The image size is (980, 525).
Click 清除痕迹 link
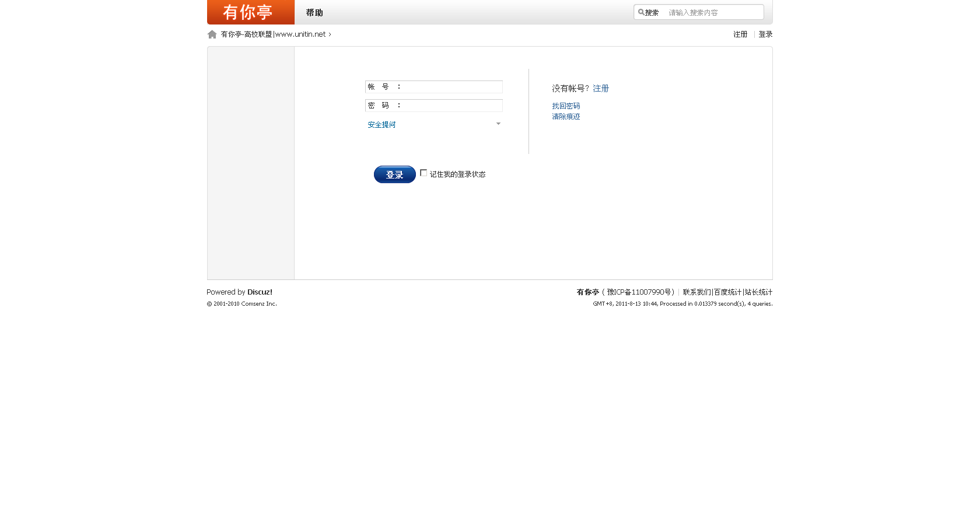click(566, 117)
